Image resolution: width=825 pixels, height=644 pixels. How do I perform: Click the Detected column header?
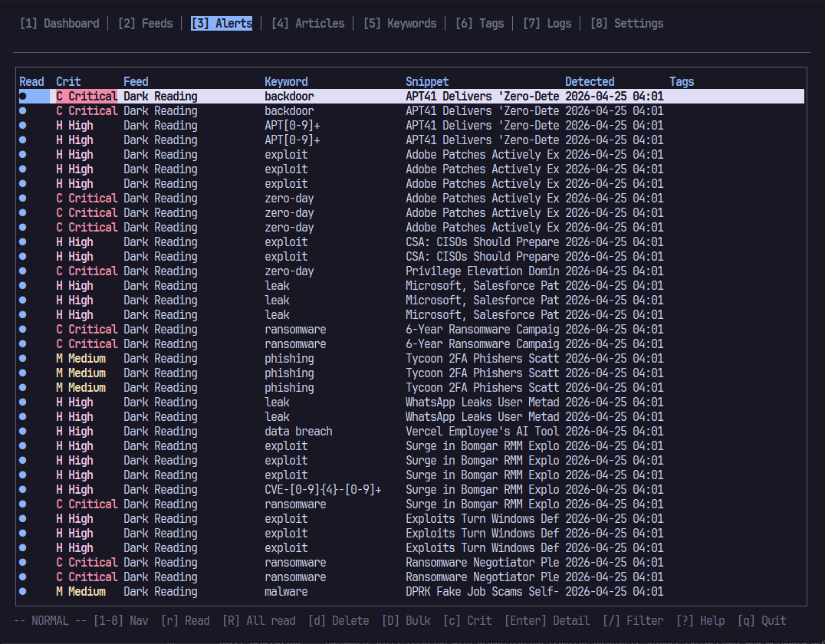pos(590,81)
